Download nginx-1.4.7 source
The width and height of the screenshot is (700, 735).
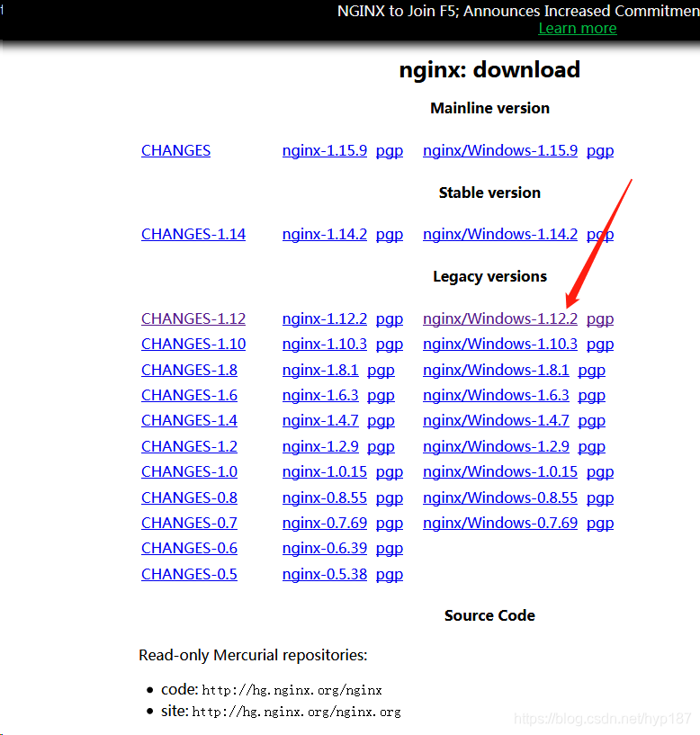(320, 420)
